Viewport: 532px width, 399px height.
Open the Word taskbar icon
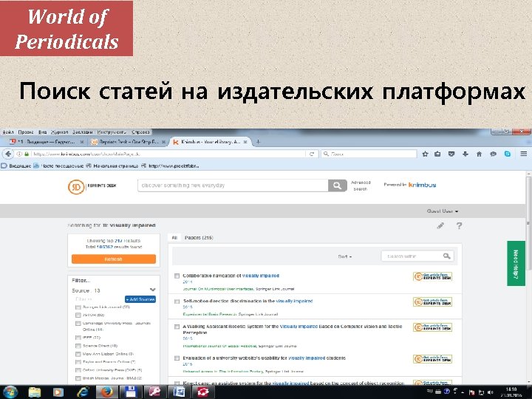click(x=179, y=392)
